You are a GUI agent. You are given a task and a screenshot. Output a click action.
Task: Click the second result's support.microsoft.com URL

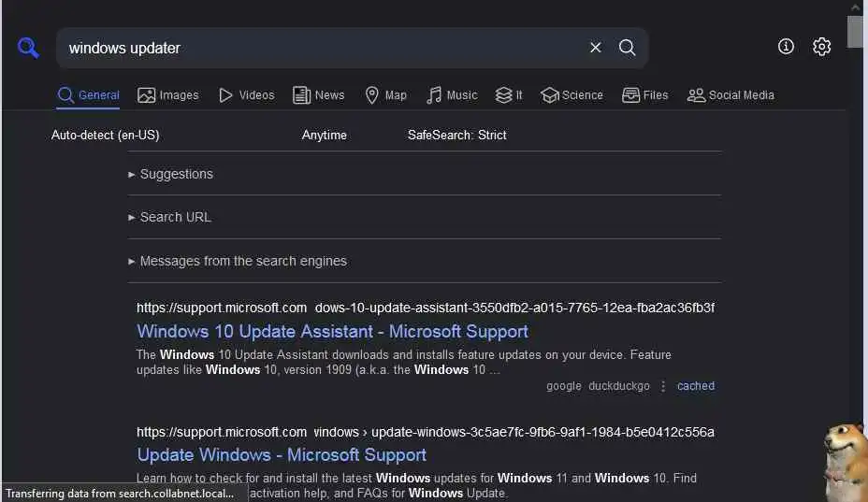coord(426,432)
